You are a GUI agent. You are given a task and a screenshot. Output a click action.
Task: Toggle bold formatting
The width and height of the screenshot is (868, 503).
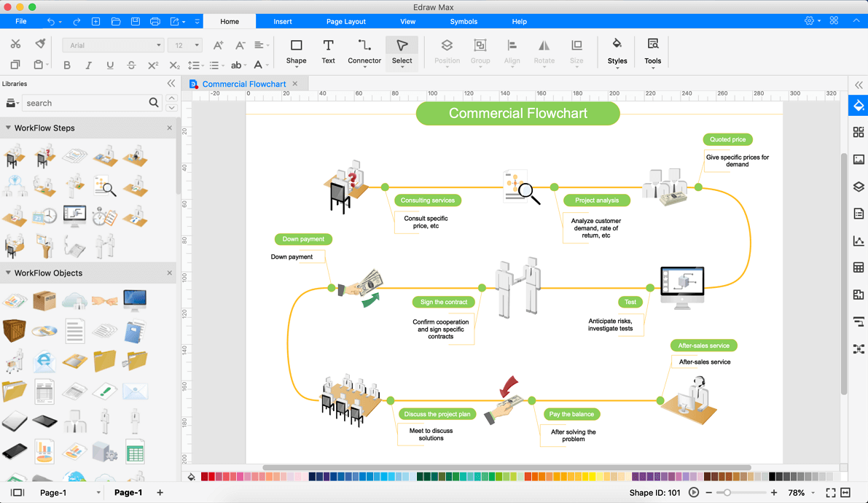66,65
